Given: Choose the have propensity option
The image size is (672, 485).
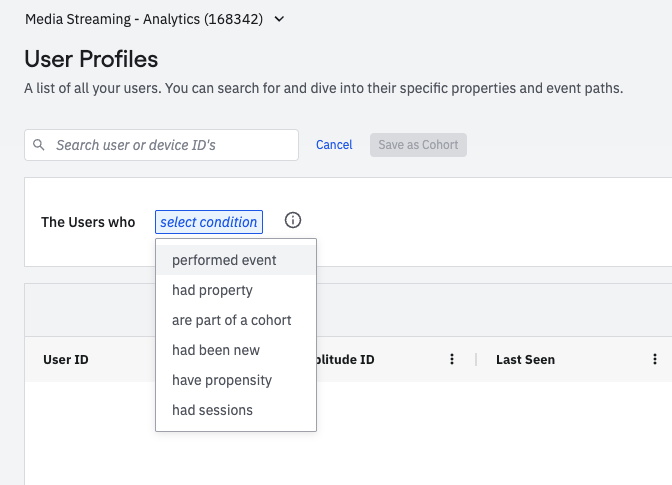Looking at the screenshot, I should point(222,380).
